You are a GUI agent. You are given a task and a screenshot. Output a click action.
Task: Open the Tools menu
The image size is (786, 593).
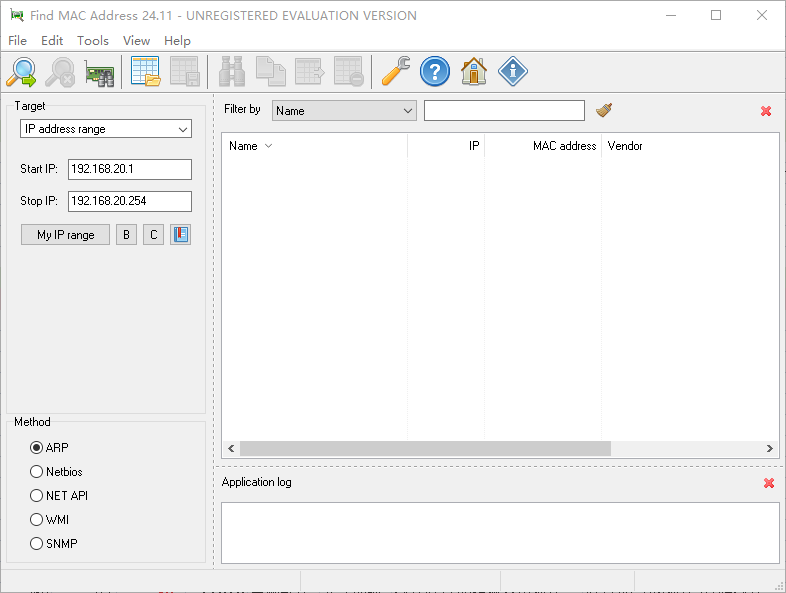(x=93, y=41)
